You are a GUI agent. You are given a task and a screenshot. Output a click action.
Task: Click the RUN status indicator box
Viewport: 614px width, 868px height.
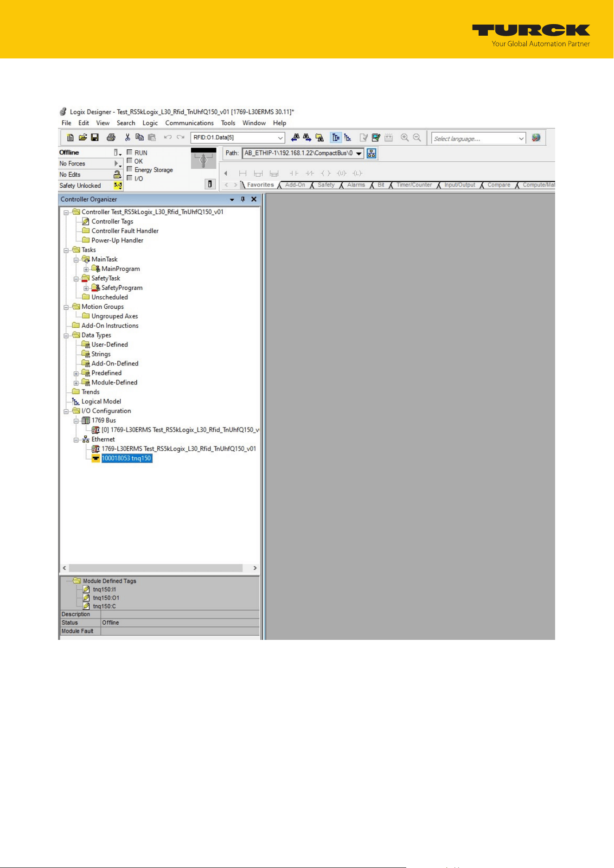130,152
